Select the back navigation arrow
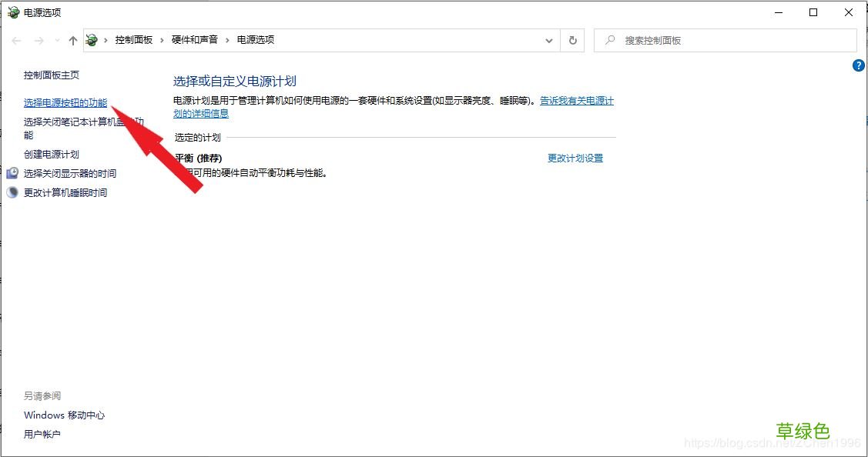This screenshot has width=868, height=457. (16, 39)
